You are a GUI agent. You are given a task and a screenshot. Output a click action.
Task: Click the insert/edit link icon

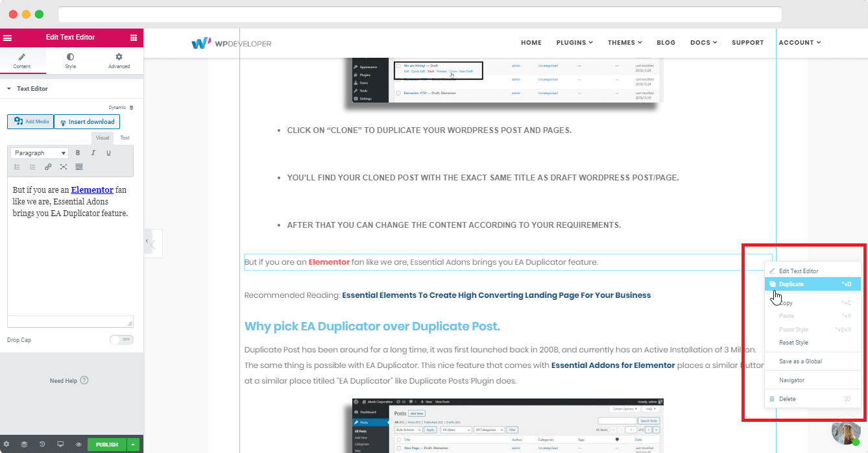click(x=48, y=167)
